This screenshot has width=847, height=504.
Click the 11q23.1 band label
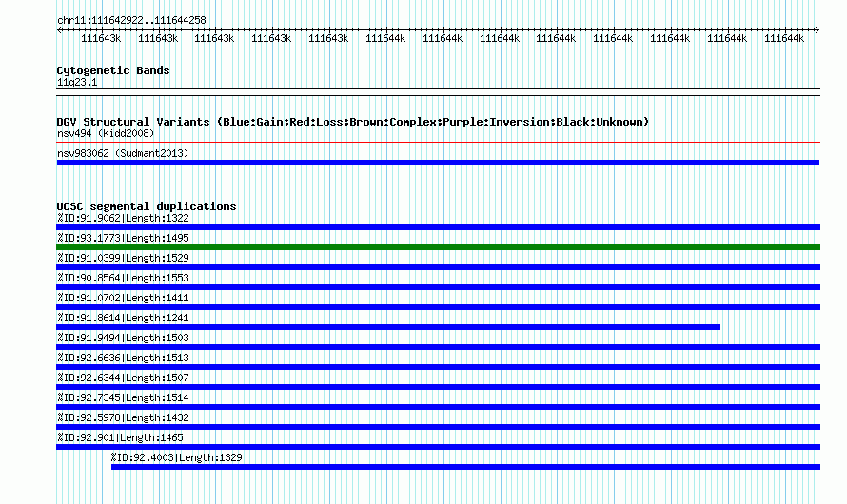click(x=77, y=82)
